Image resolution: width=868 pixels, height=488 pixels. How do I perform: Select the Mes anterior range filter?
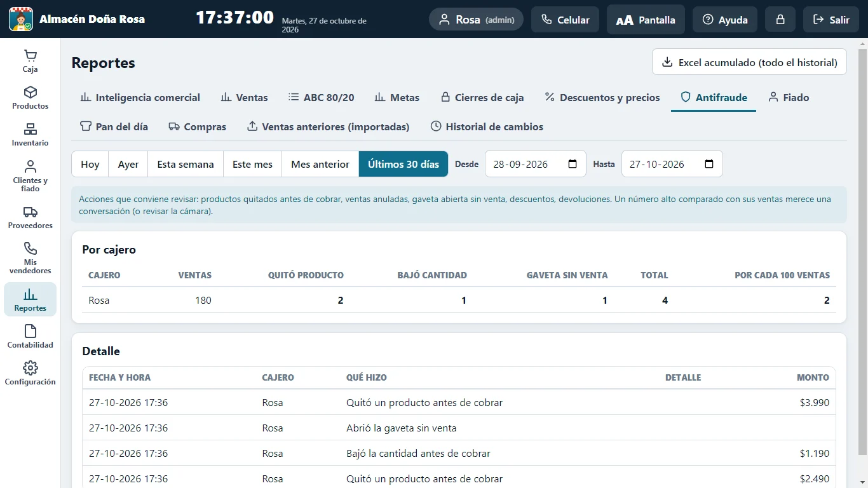[320, 164]
